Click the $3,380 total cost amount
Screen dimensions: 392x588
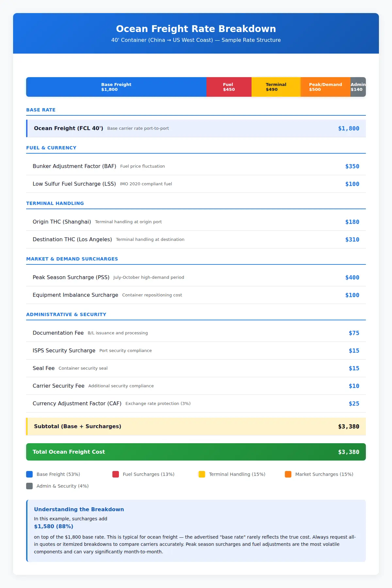349,452
